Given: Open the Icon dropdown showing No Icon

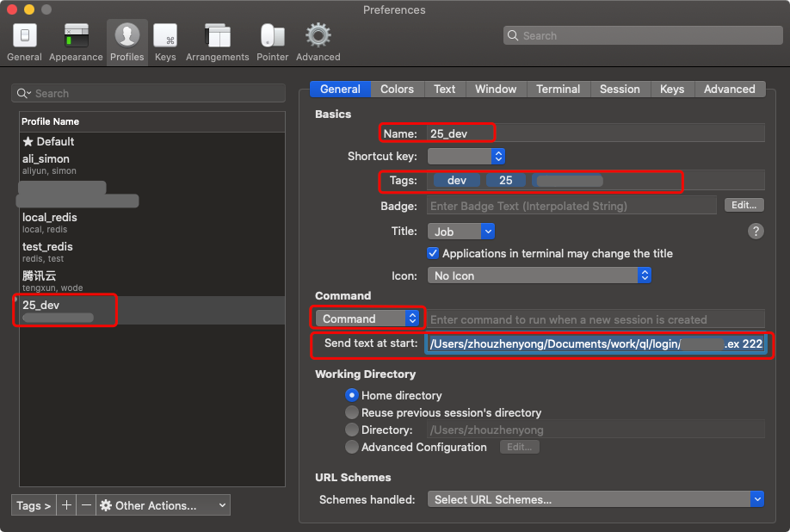Looking at the screenshot, I should pyautogui.click(x=539, y=275).
